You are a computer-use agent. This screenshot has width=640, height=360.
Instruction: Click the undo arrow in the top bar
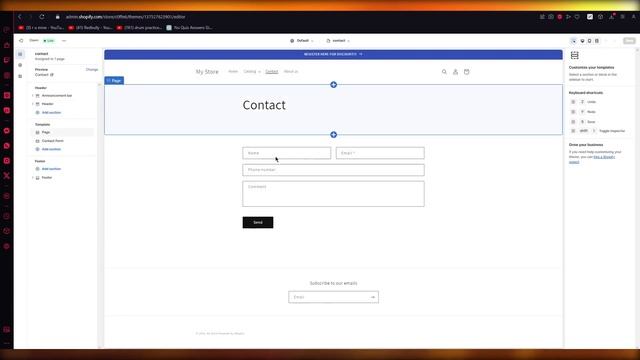click(606, 41)
